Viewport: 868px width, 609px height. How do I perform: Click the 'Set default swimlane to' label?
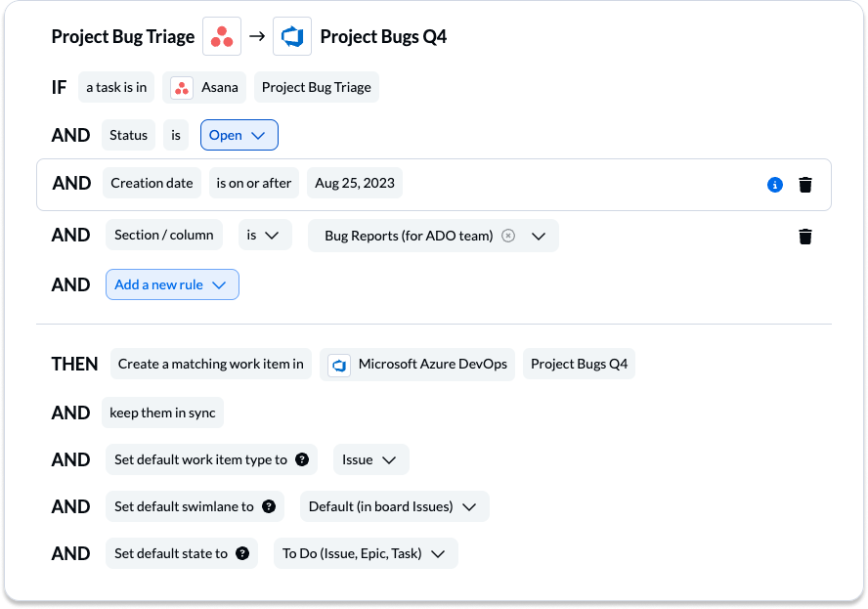pos(184,506)
